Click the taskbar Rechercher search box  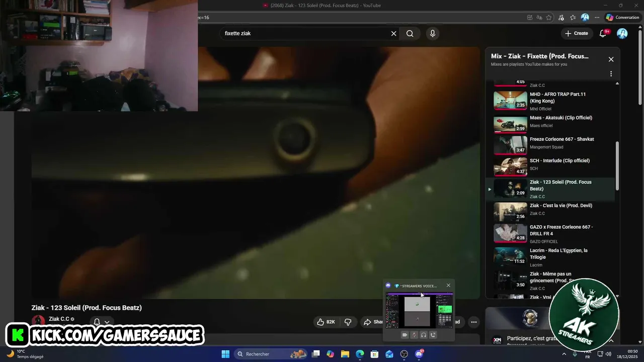[x=272, y=354]
